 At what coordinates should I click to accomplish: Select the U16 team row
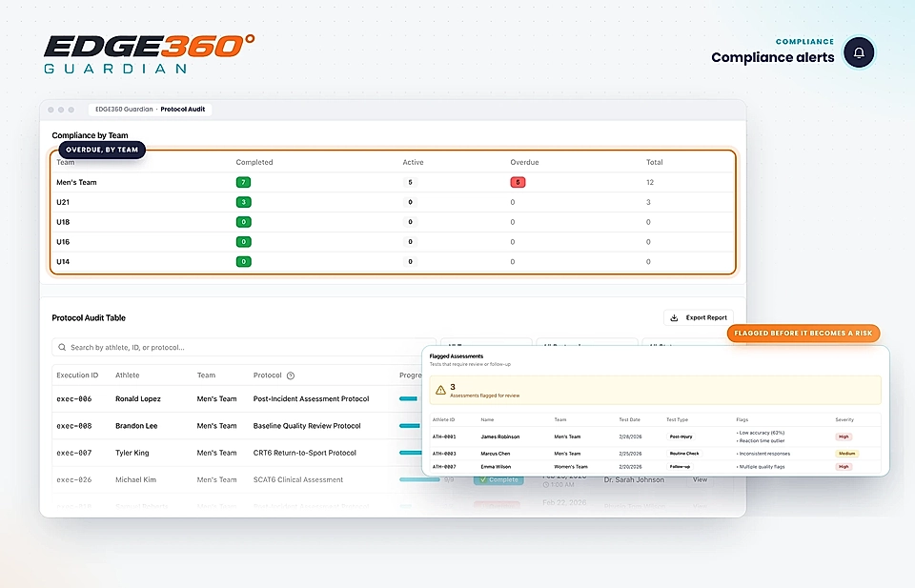(393, 241)
